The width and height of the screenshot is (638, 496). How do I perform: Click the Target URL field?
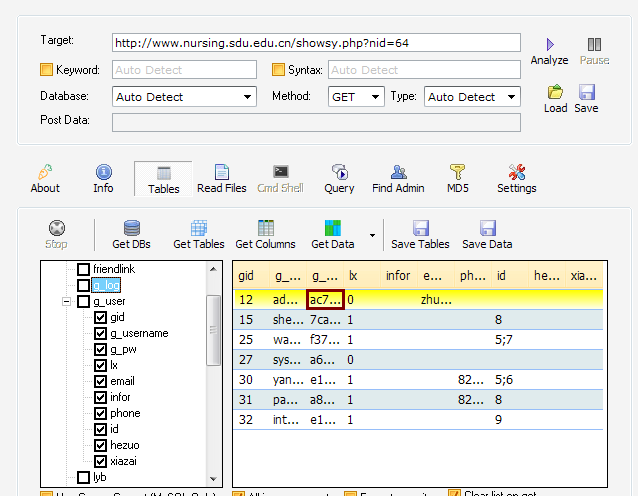pyautogui.click(x=316, y=43)
